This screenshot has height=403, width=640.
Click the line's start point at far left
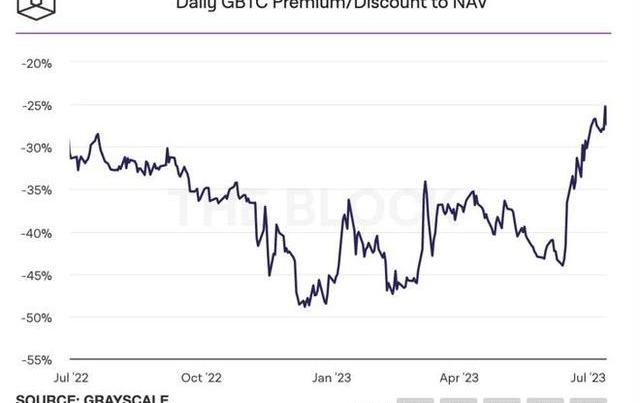(x=69, y=141)
